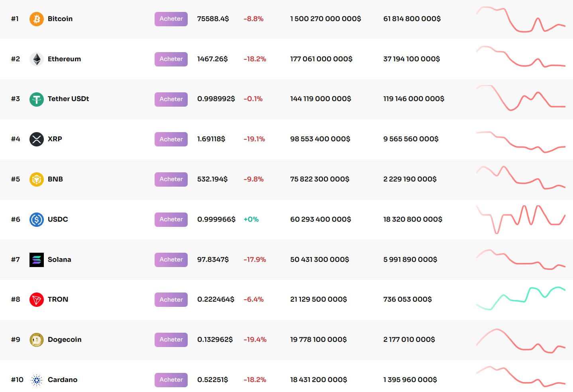573x392 pixels.
Task: Click the BNB yellow logo
Action: click(36, 179)
